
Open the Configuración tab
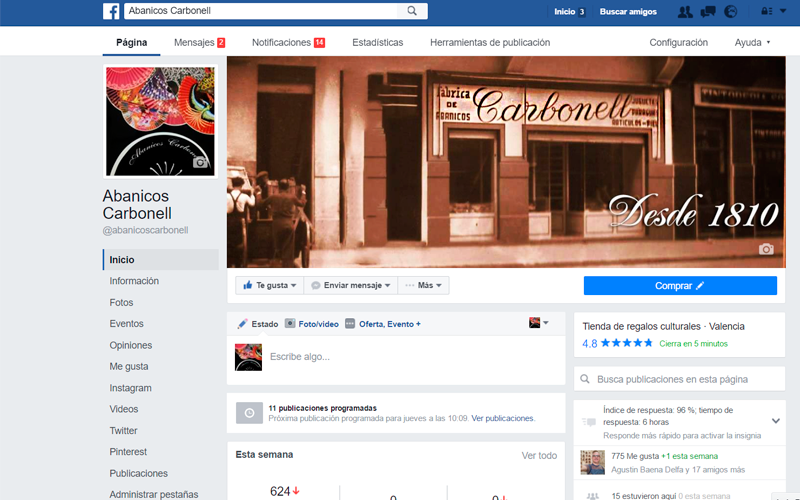coord(678,42)
